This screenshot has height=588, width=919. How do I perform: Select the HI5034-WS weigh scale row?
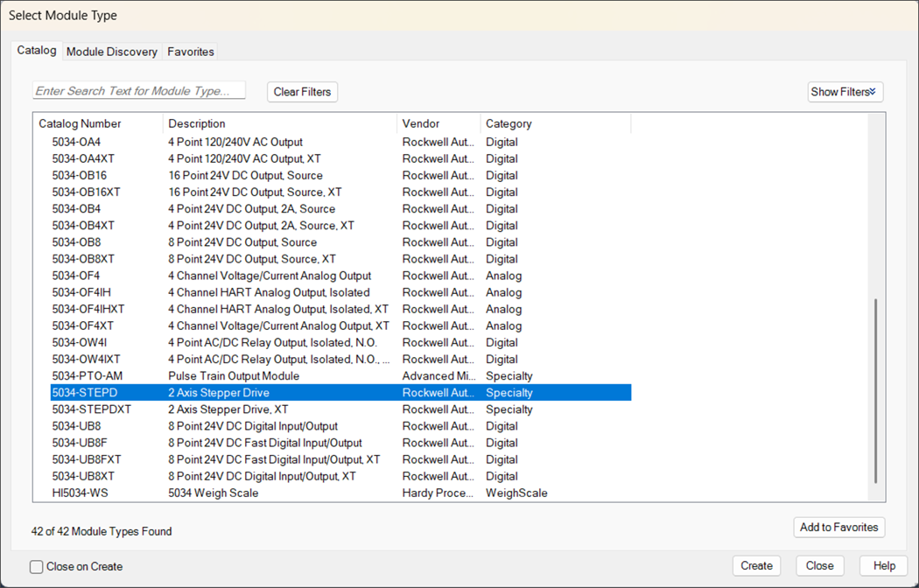coord(340,493)
